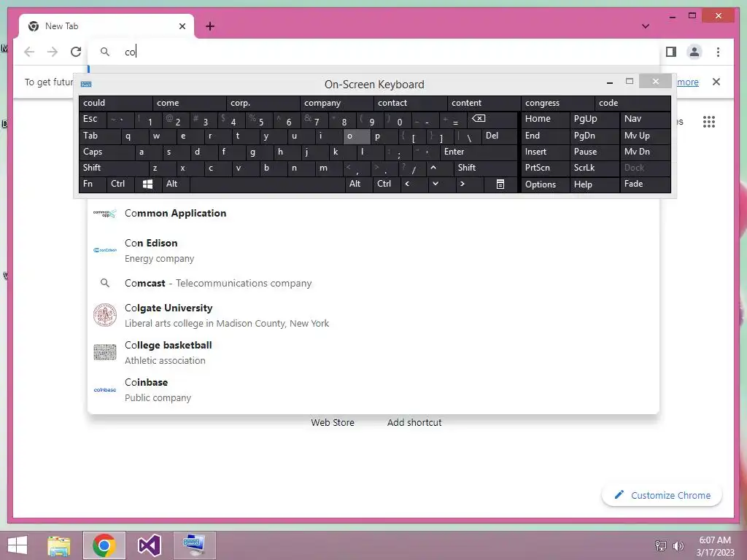The image size is (747, 560).
Task: Switch to Chrome on the taskbar
Action: [x=104, y=545]
